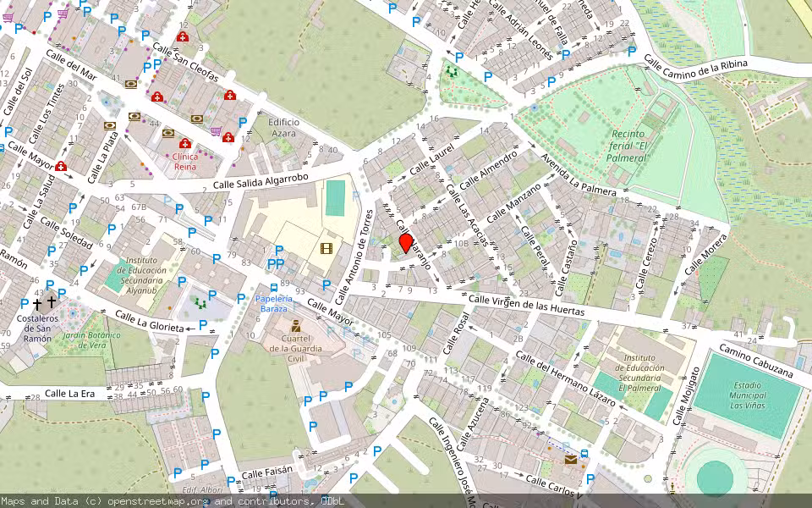Click the Calle Manzano street label

click(x=513, y=202)
